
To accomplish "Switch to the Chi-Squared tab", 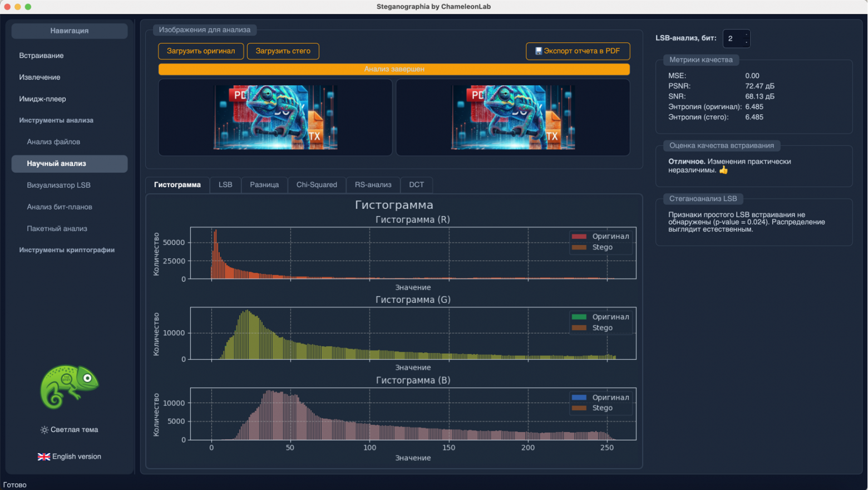I will (x=316, y=185).
